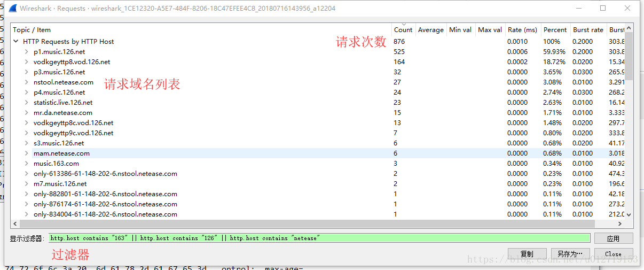Screen dimensions: 644x270
Task: Expand the s3.music.126.net row
Action: (26, 143)
